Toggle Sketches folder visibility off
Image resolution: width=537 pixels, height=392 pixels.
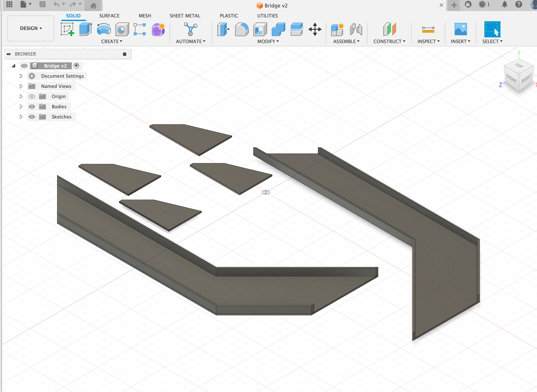[32, 117]
